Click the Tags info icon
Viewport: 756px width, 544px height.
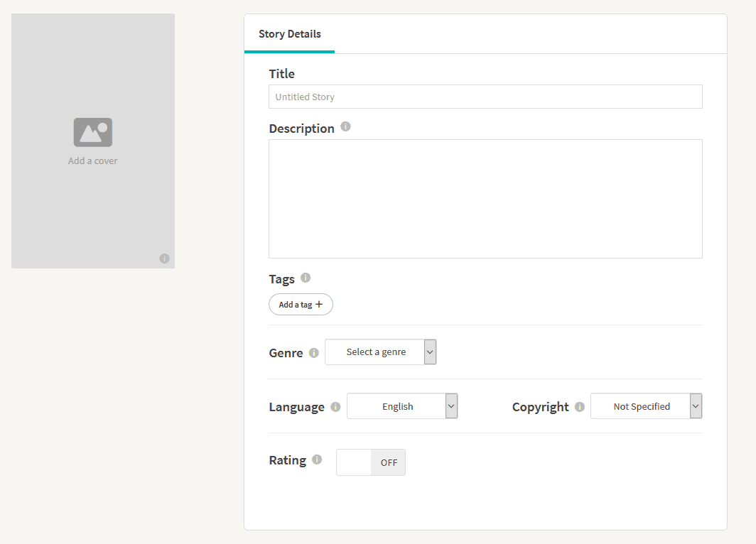(x=306, y=278)
